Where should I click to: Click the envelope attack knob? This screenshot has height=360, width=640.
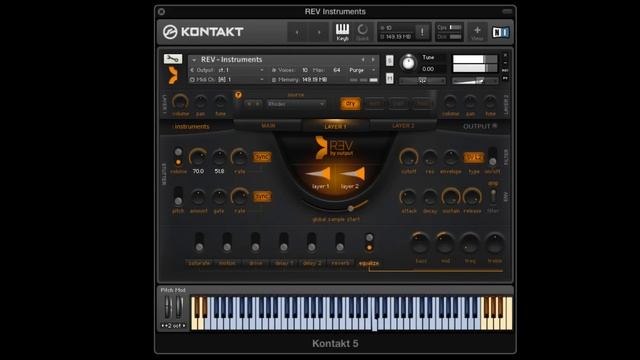click(x=408, y=197)
